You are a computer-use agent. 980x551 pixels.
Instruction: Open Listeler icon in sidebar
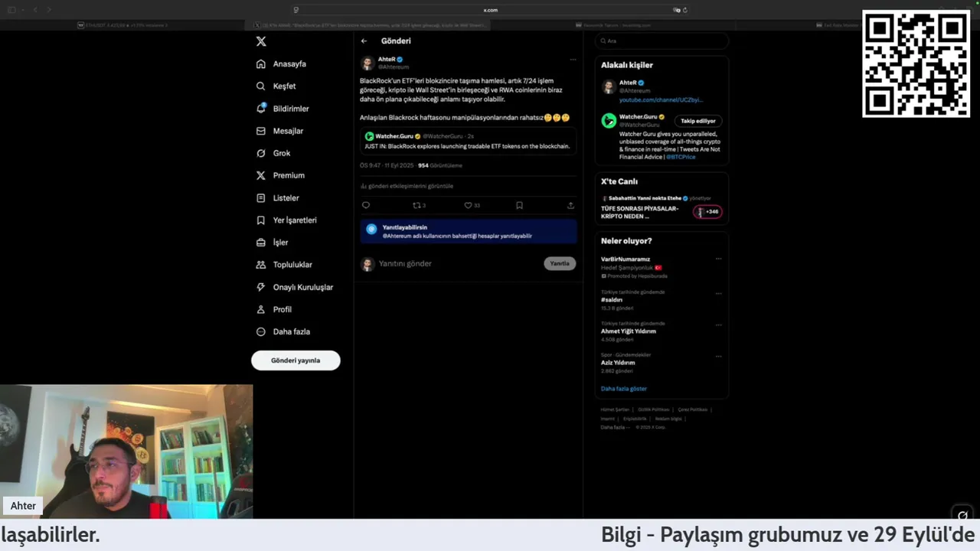tap(261, 197)
